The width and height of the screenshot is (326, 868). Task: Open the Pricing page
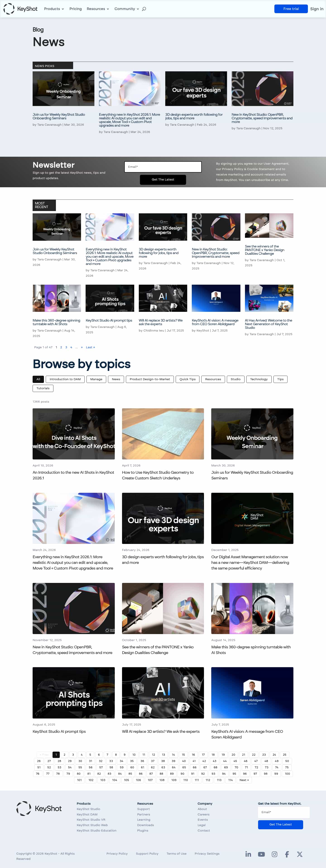[x=75, y=9]
